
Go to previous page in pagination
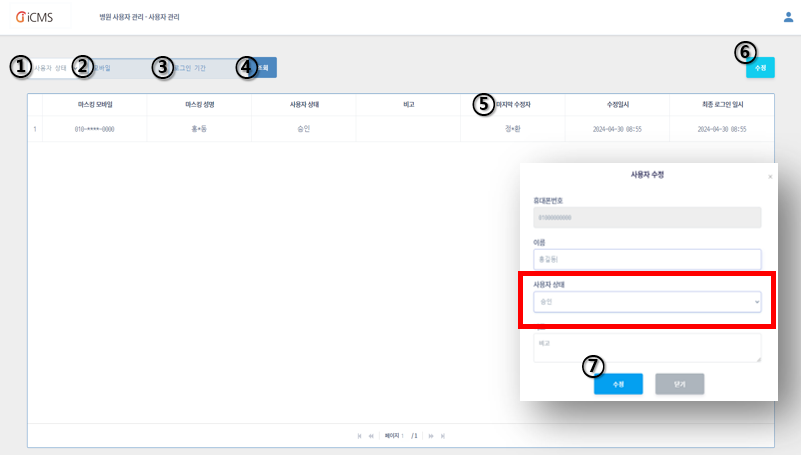[x=371, y=436]
